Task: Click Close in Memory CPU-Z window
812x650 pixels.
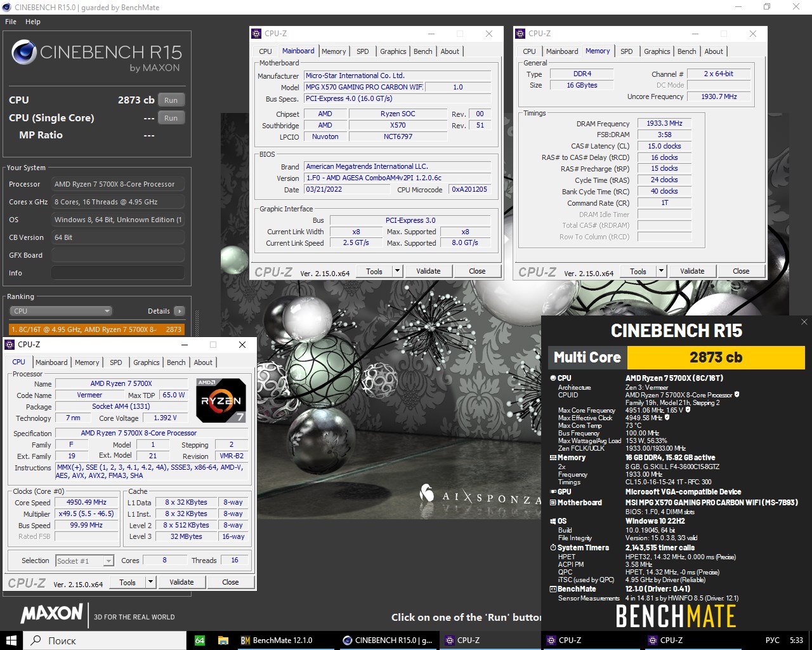Action: click(741, 271)
